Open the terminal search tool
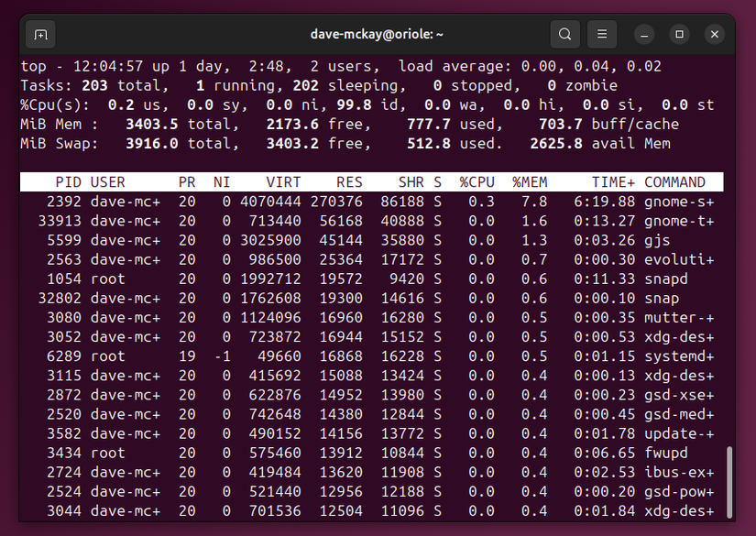 pyautogui.click(x=565, y=34)
